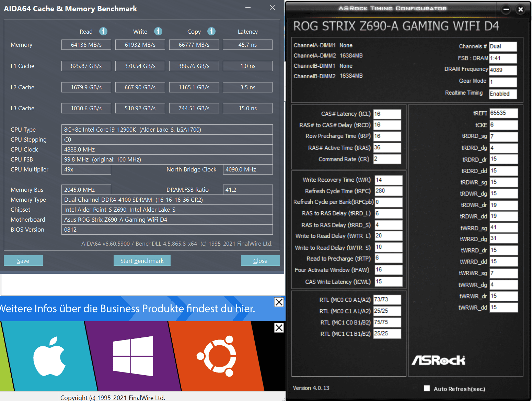Click the Windows logo in the ad
The image size is (532, 401).
coord(133,356)
